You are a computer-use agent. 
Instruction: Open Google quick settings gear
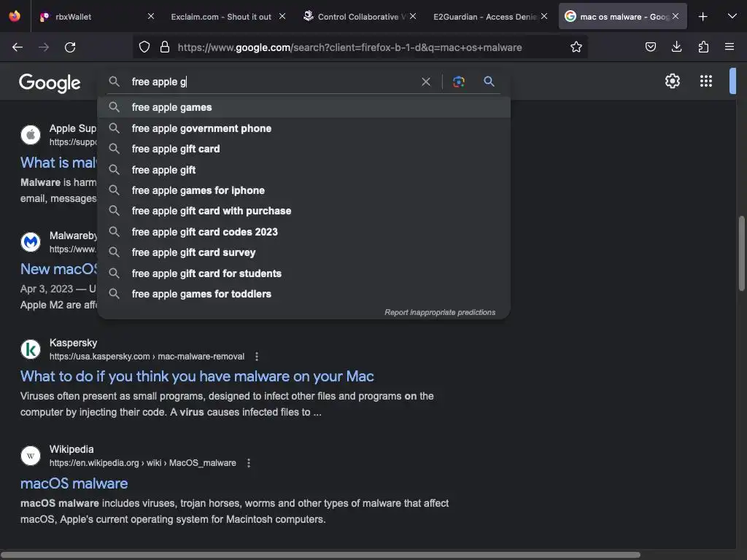coord(672,81)
